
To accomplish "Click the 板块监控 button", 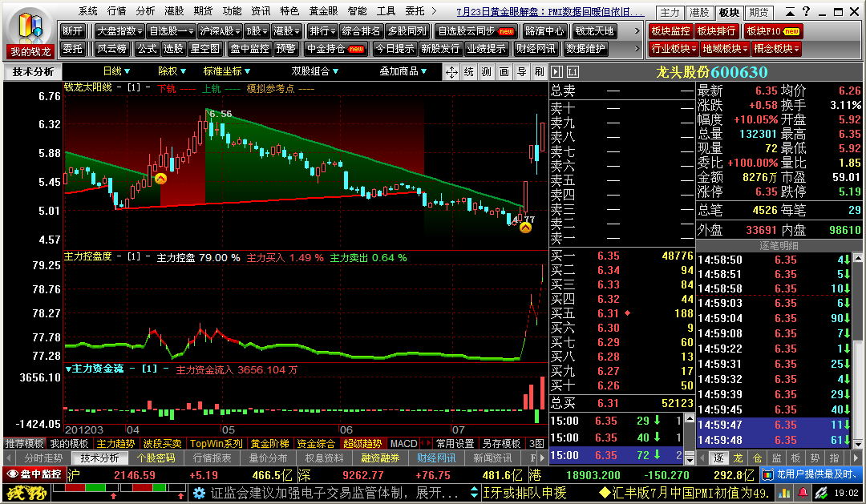I will pyautogui.click(x=670, y=30).
